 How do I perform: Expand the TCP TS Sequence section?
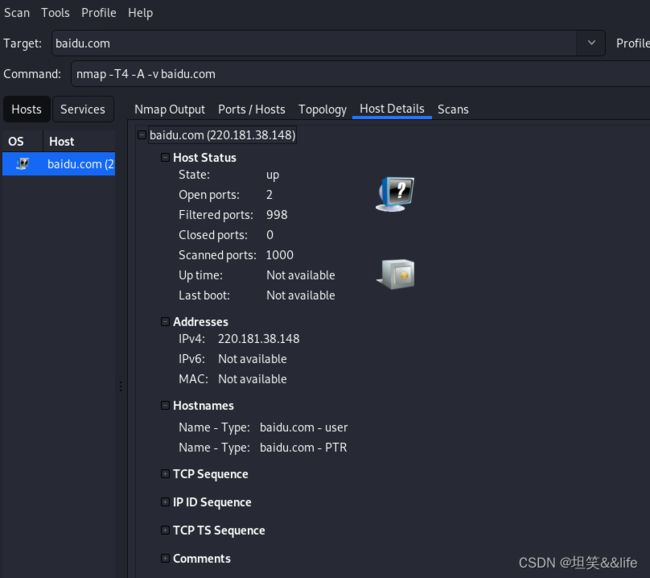tap(165, 530)
